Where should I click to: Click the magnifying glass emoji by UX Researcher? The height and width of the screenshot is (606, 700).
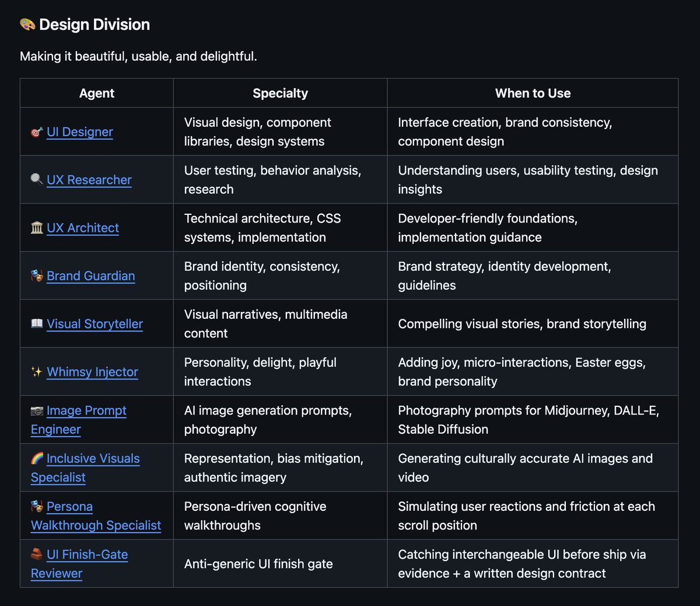pos(37,180)
